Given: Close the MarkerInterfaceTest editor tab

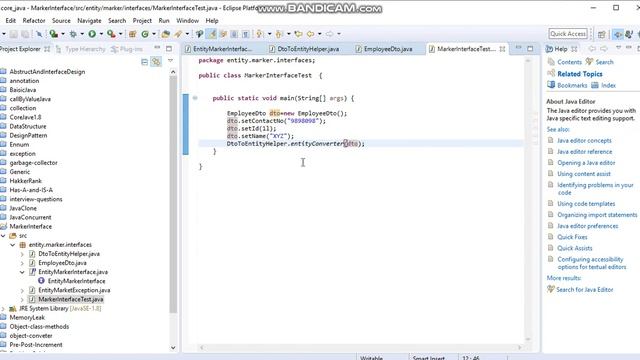Looking at the screenshot, I should click(502, 49).
